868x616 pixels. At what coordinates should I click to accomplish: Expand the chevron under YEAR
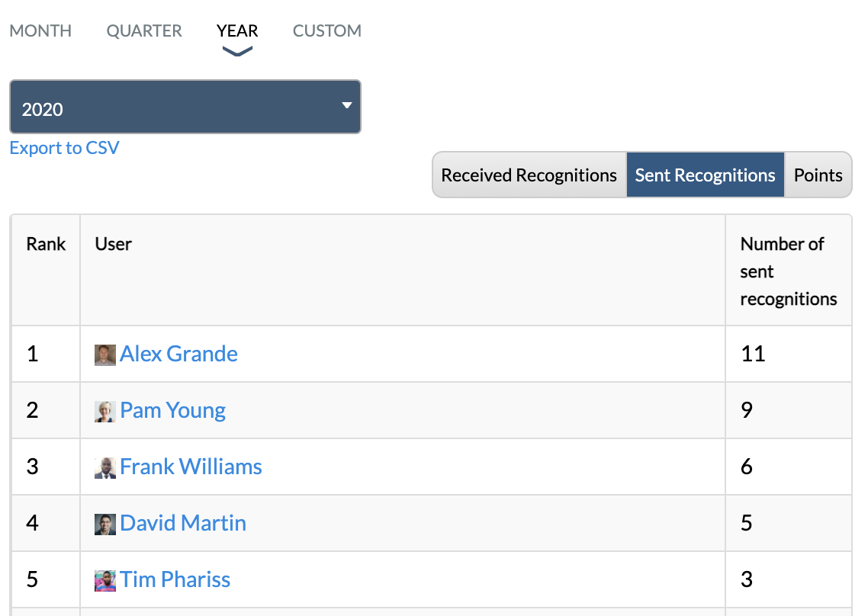pos(236,48)
